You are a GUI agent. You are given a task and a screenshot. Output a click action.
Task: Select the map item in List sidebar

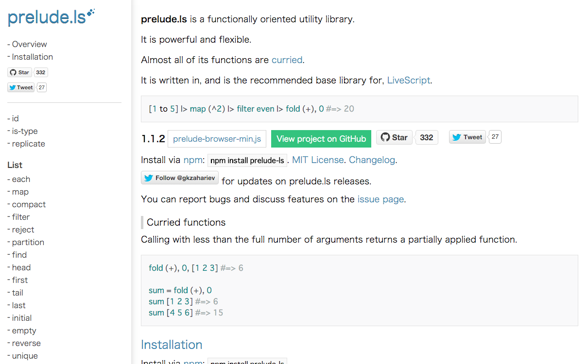[21, 192]
